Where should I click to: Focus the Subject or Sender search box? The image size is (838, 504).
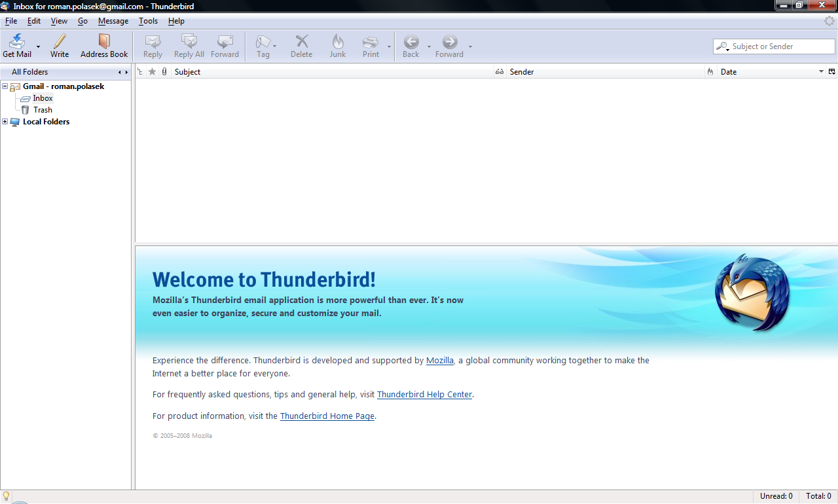pyautogui.click(x=774, y=46)
